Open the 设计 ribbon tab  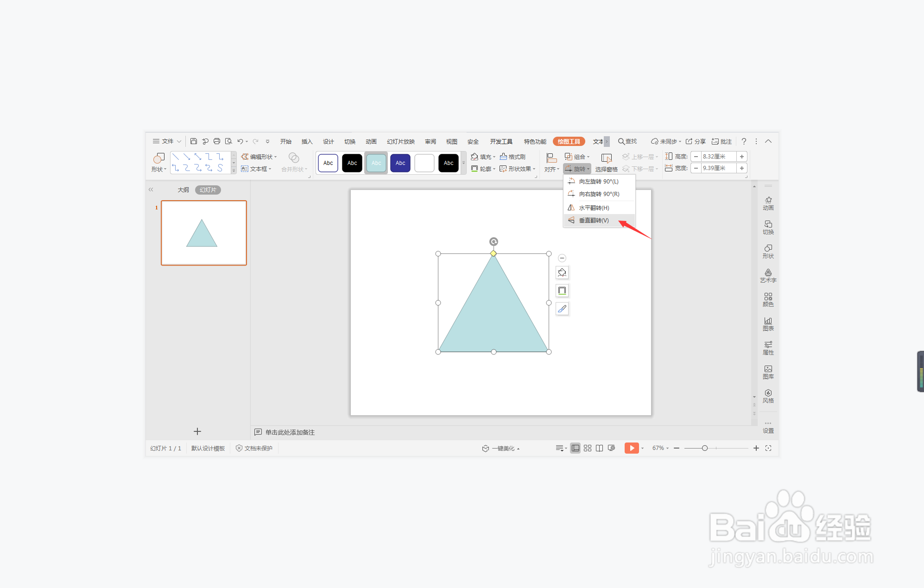click(328, 141)
